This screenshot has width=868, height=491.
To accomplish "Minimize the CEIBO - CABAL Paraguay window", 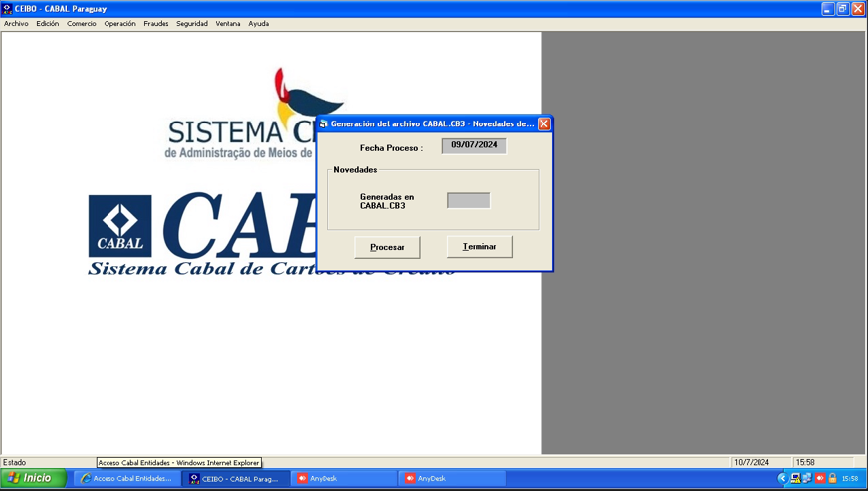I will (x=828, y=9).
